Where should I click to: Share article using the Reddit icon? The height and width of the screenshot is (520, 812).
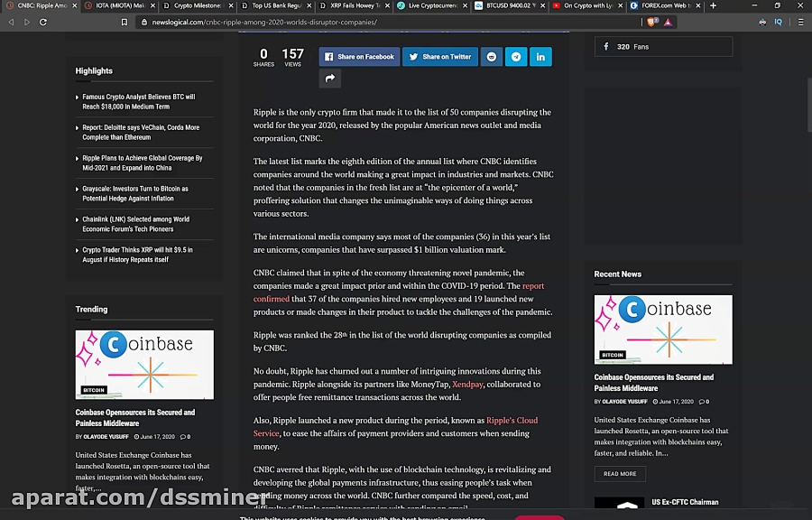tap(491, 56)
